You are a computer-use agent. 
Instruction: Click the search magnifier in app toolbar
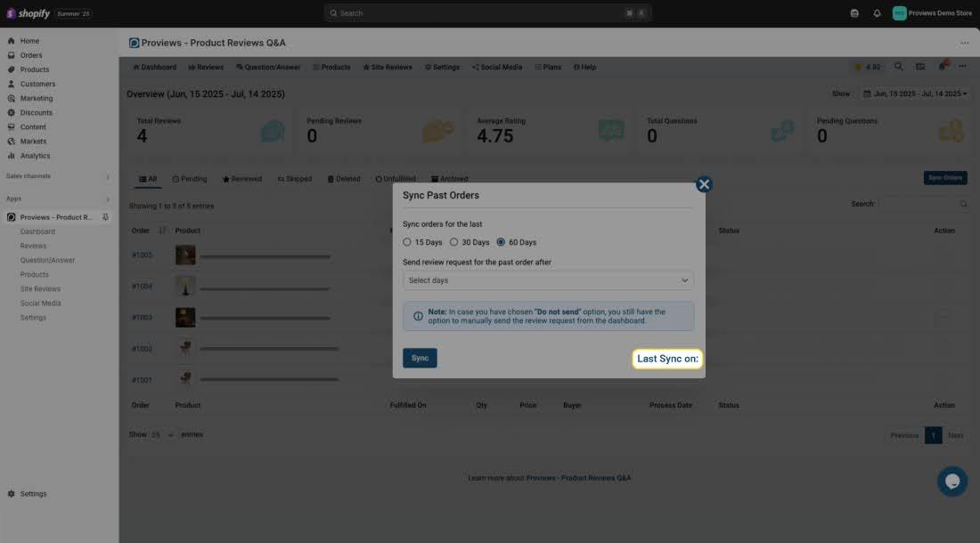point(898,67)
